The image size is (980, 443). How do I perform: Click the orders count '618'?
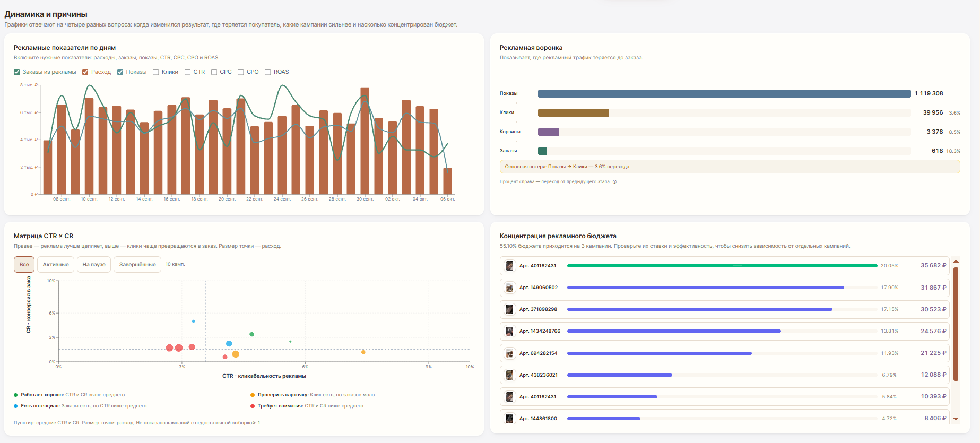(x=938, y=151)
